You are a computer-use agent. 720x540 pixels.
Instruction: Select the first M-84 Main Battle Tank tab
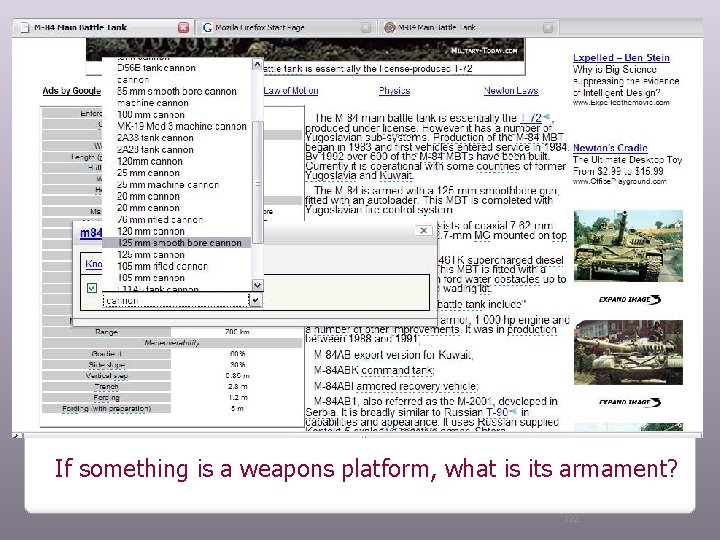(102, 28)
